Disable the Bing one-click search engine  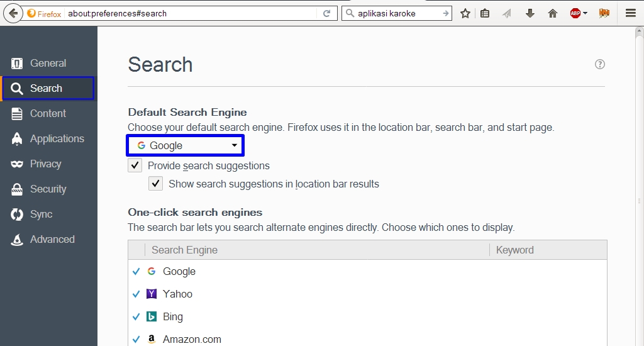[x=136, y=316]
